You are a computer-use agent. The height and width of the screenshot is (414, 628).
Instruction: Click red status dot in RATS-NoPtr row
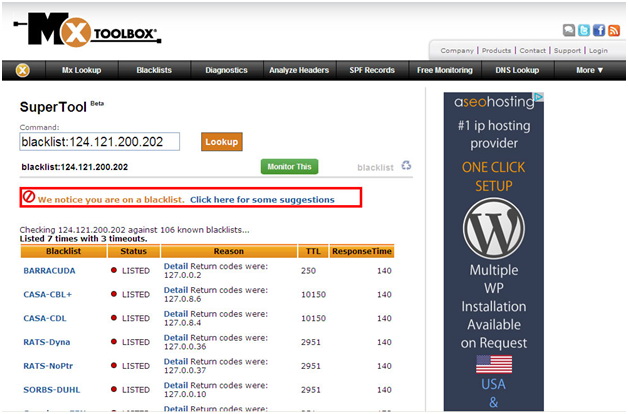tap(114, 365)
